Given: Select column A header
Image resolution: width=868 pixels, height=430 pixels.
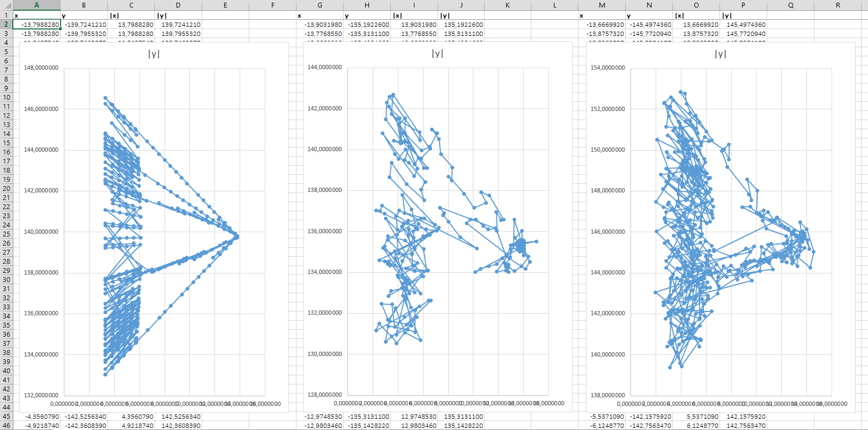Looking at the screenshot, I should coord(36,5).
